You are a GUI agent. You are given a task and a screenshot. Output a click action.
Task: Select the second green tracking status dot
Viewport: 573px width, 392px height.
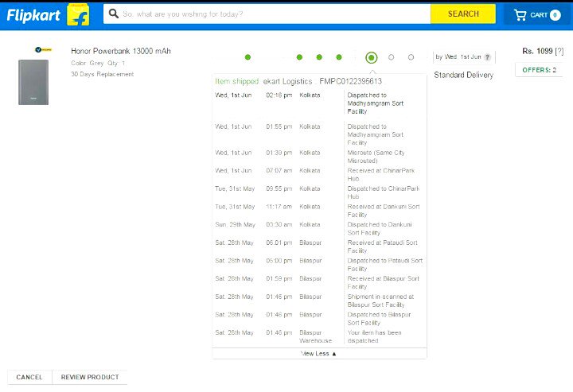(x=300, y=57)
